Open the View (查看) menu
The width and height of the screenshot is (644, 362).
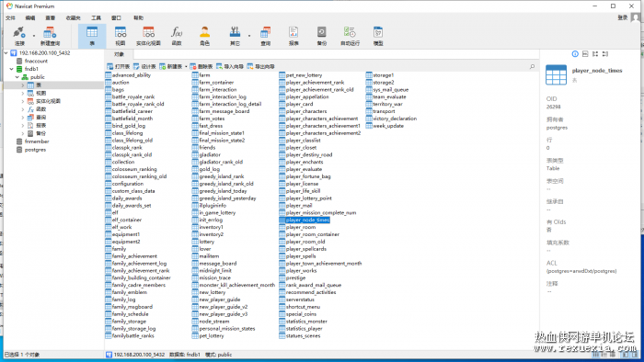50,18
